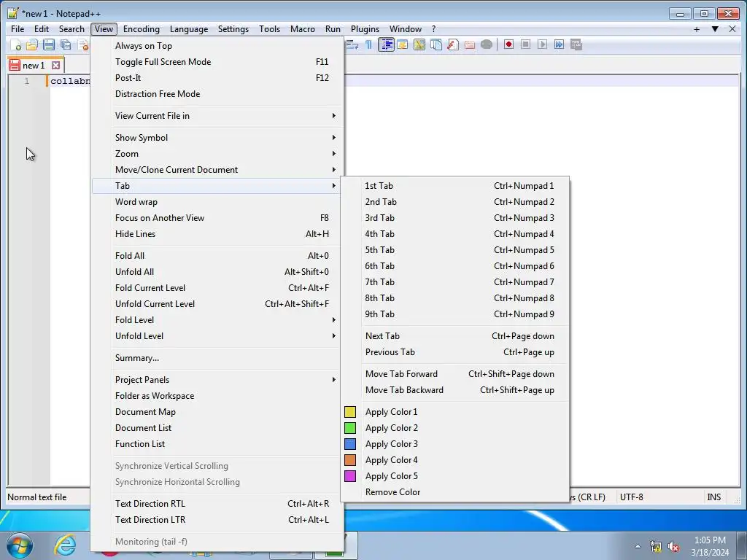Click the Tab submenu entry
747x560 pixels.
(x=217, y=186)
